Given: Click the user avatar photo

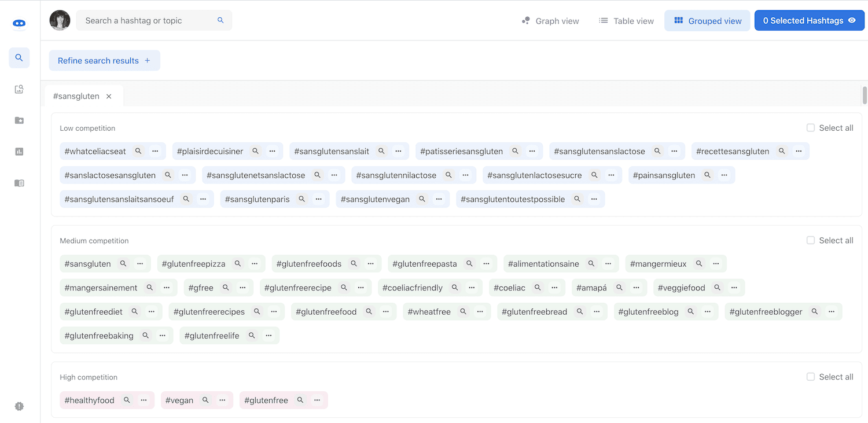Looking at the screenshot, I should point(60,20).
